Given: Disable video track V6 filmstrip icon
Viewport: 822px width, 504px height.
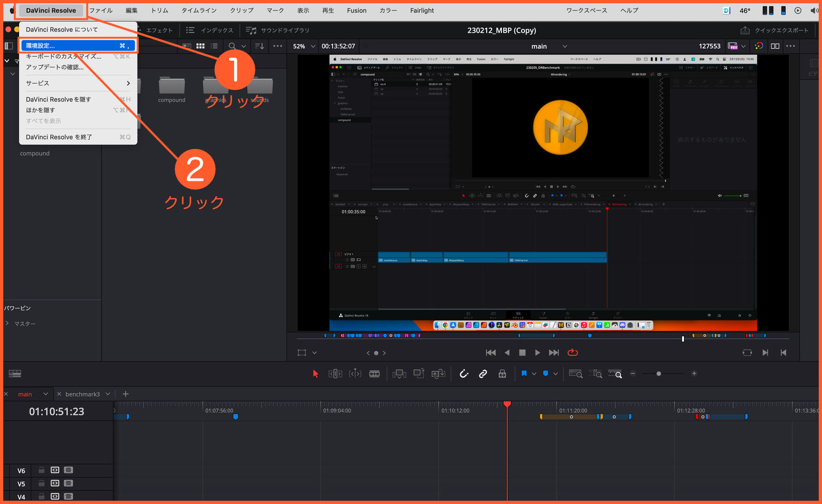Looking at the screenshot, I should (68, 470).
